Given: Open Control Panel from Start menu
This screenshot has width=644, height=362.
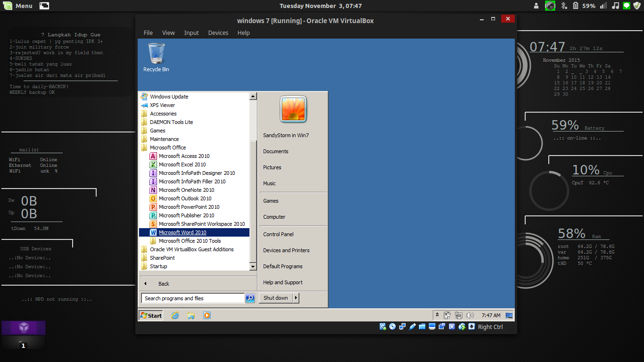Looking at the screenshot, I should [x=278, y=234].
